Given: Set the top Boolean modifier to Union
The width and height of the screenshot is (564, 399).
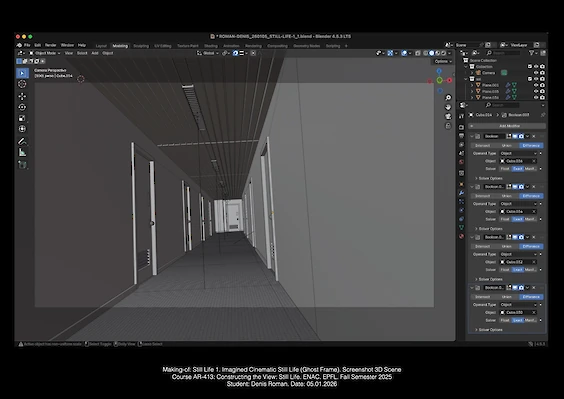Looking at the screenshot, I should point(507,145).
